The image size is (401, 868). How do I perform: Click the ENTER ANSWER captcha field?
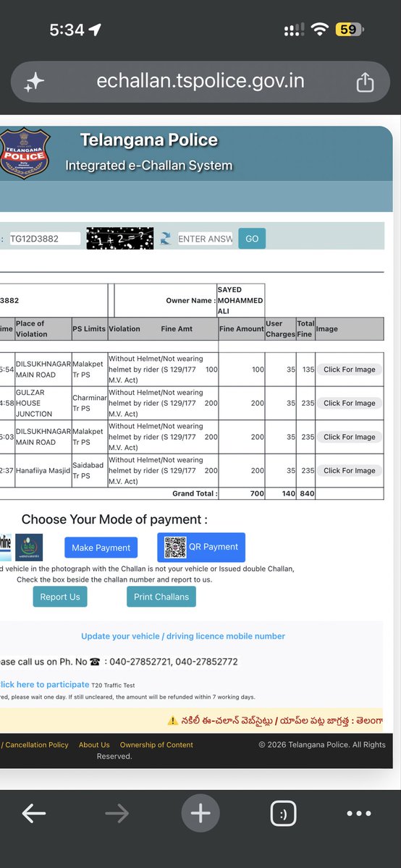206,239
